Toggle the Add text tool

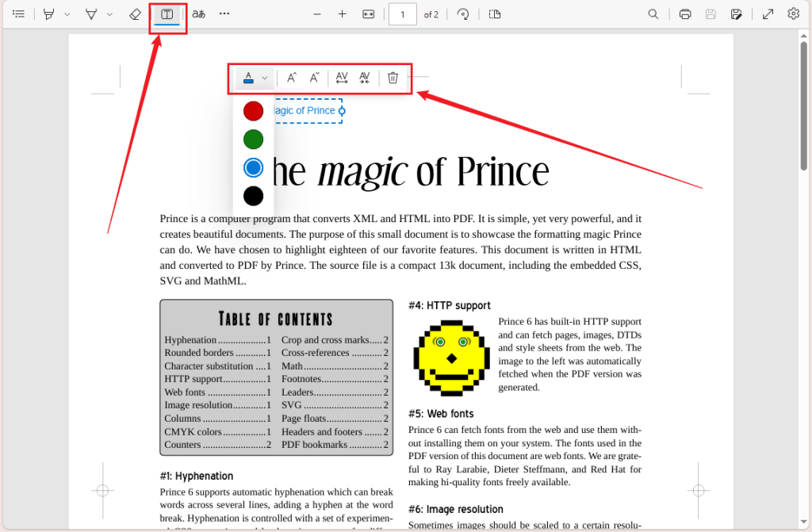point(167,14)
